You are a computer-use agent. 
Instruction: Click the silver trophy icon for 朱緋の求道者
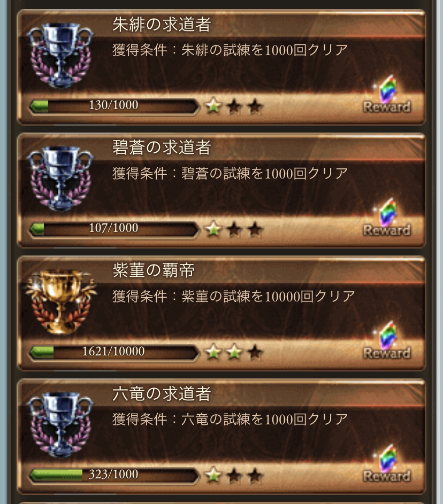(60, 56)
